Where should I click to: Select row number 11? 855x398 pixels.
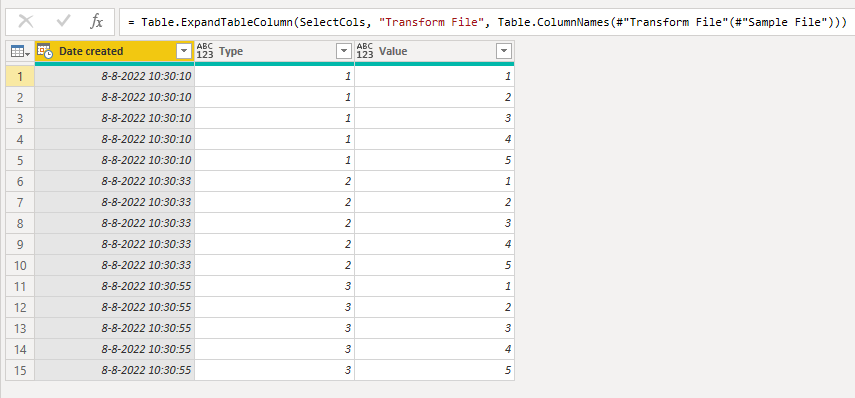pos(20,286)
